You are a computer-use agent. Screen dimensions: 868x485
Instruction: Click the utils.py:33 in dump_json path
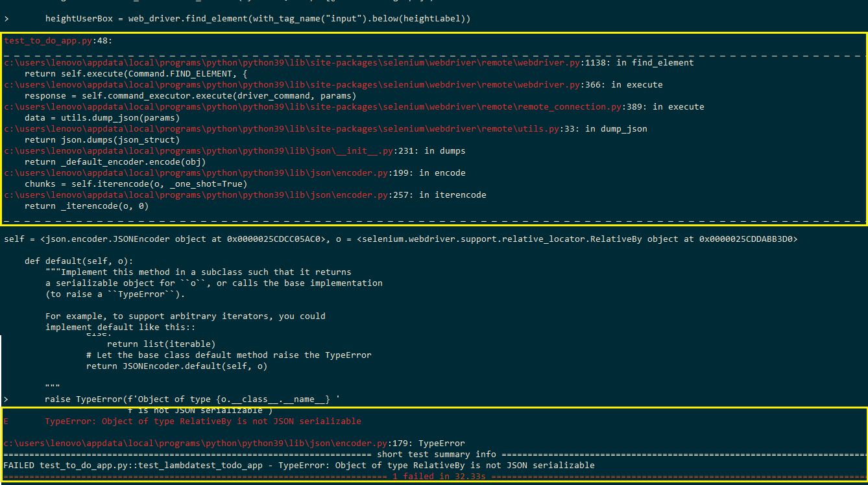coord(325,129)
